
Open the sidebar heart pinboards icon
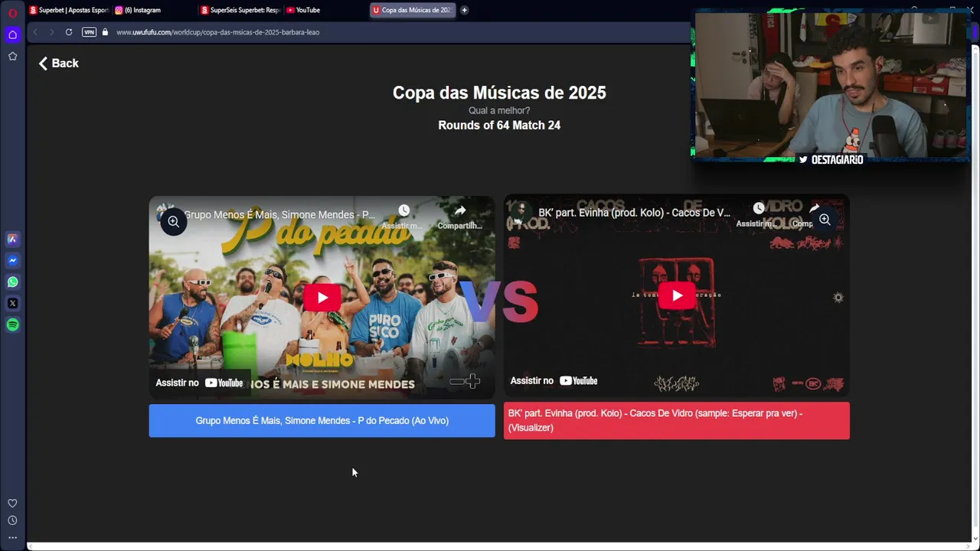[x=12, y=503]
